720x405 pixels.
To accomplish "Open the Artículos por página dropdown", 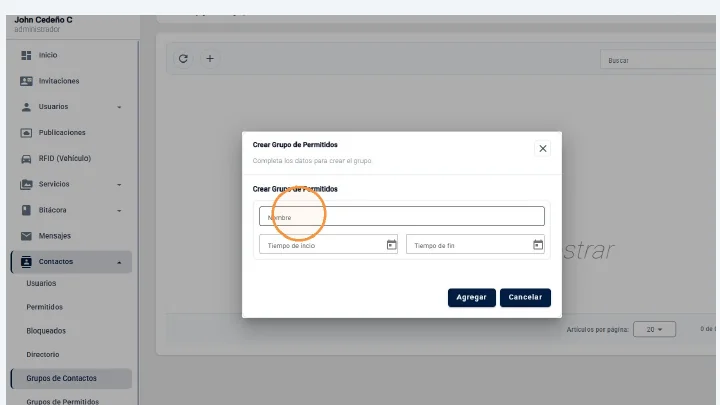I will tap(654, 329).
